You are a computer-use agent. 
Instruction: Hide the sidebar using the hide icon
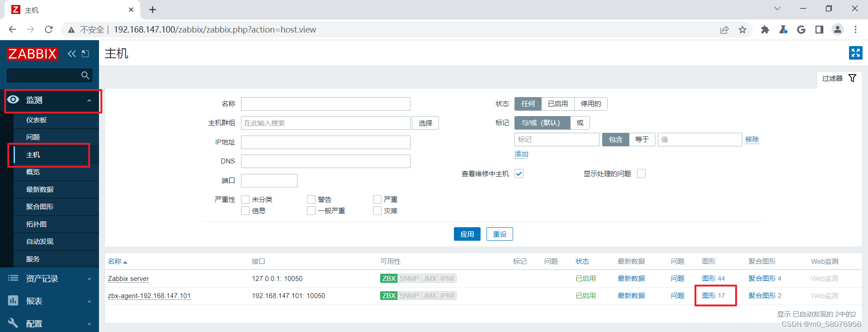point(85,54)
